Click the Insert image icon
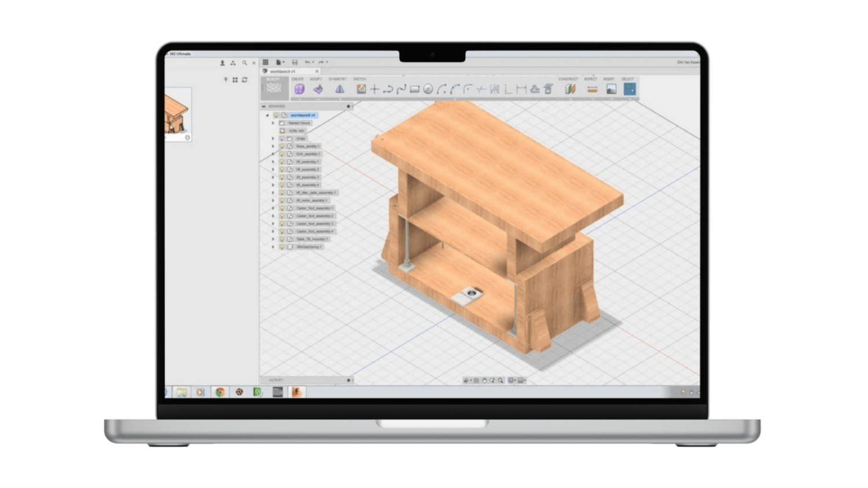The image size is (868, 488). (x=611, y=89)
